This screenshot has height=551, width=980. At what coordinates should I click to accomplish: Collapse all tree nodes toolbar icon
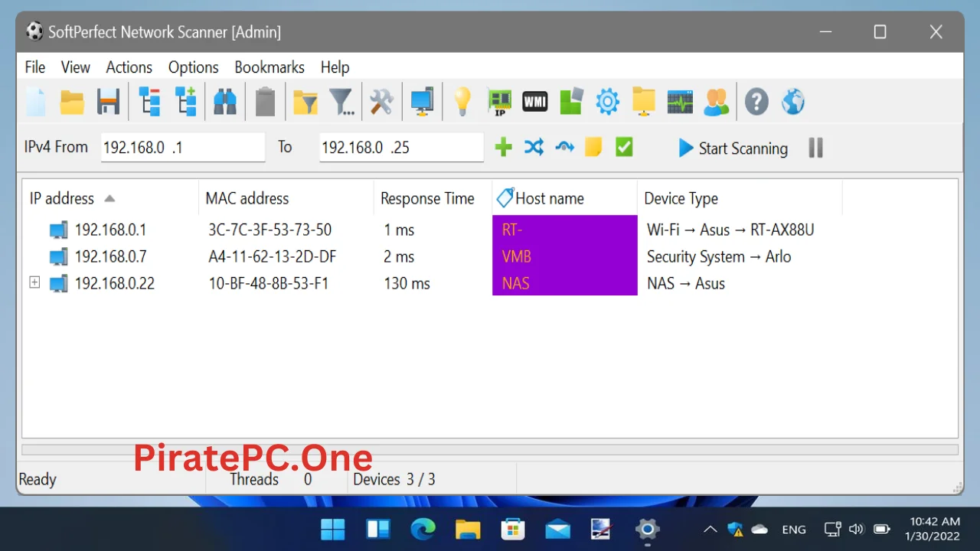point(149,102)
